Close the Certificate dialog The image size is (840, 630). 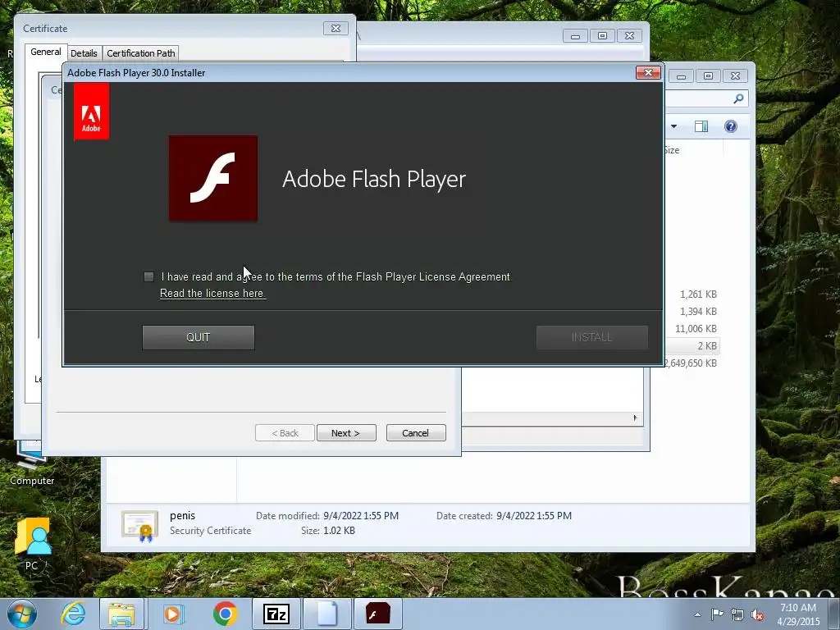336,29
